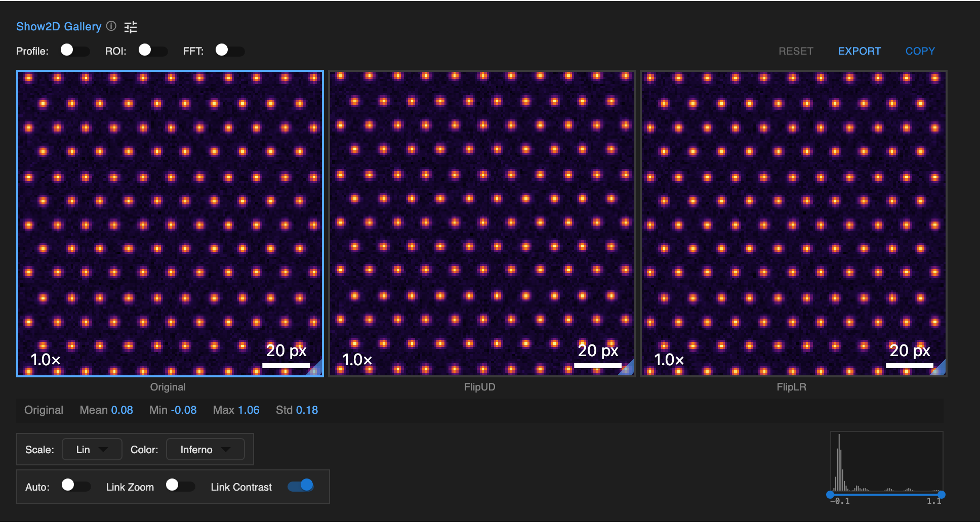Open the Show2D Gallery info tooltip
This screenshot has width=980, height=523.
(x=111, y=26)
